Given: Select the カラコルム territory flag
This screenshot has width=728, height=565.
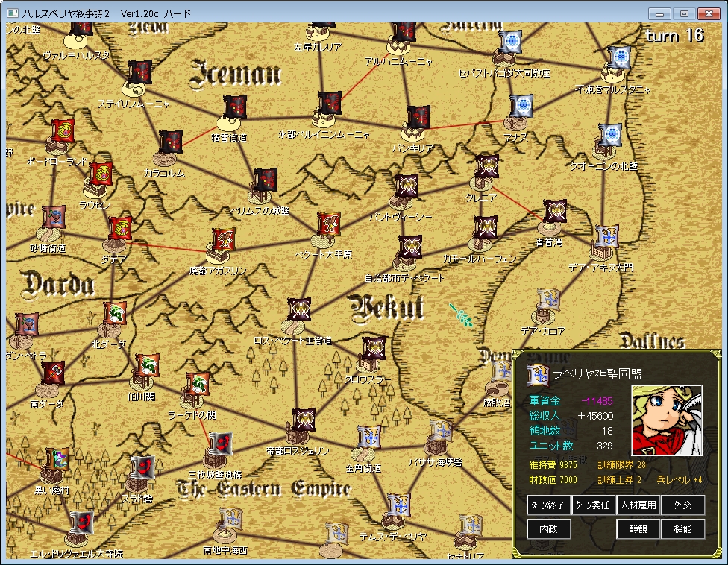Looking at the screenshot, I should coord(170,142).
